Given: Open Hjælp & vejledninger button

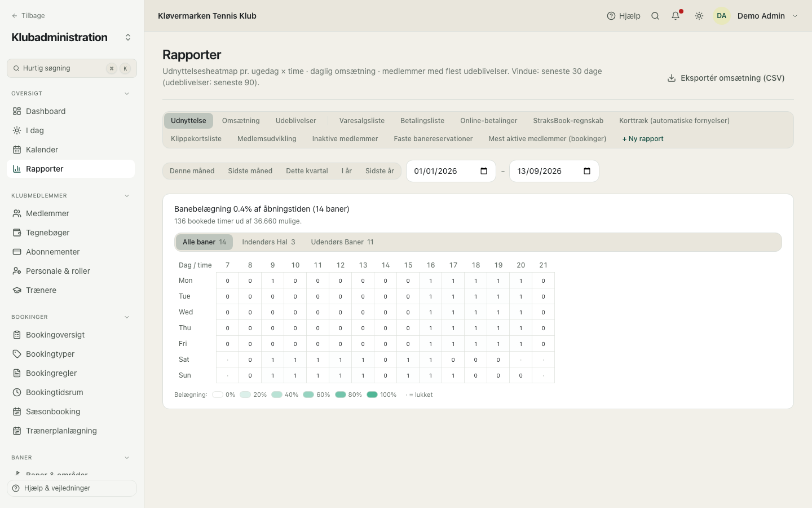Looking at the screenshot, I should pos(72,488).
